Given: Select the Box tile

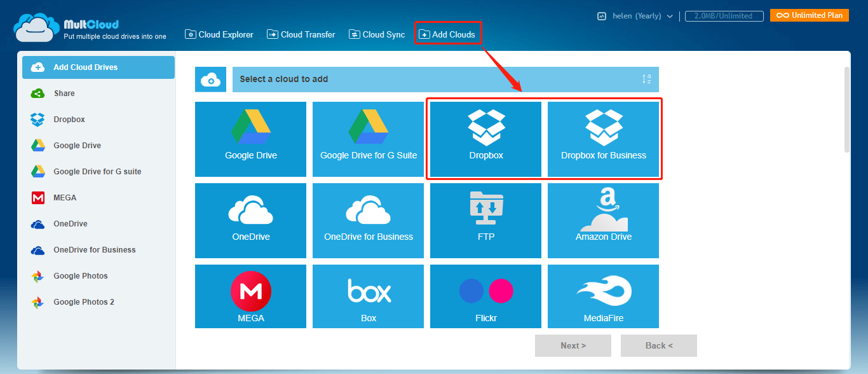Looking at the screenshot, I should [x=368, y=296].
